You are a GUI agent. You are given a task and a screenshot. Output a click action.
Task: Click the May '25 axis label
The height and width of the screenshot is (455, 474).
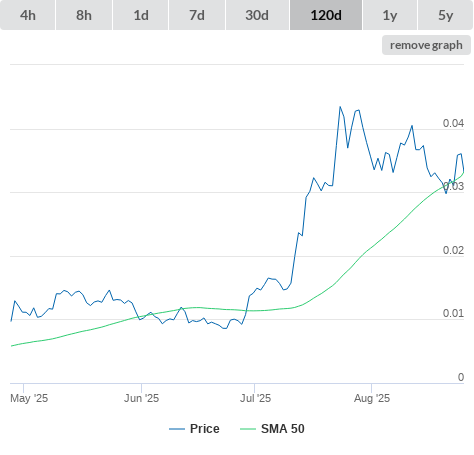click(x=29, y=398)
